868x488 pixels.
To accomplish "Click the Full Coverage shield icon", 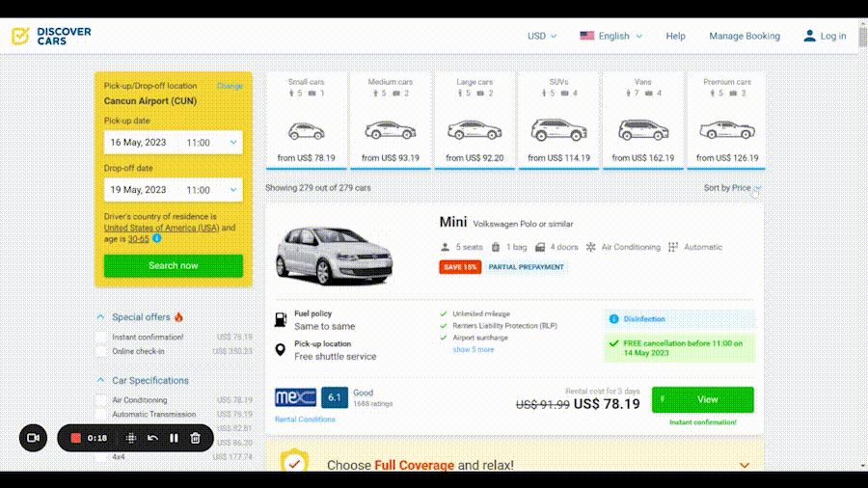I will 294,462.
